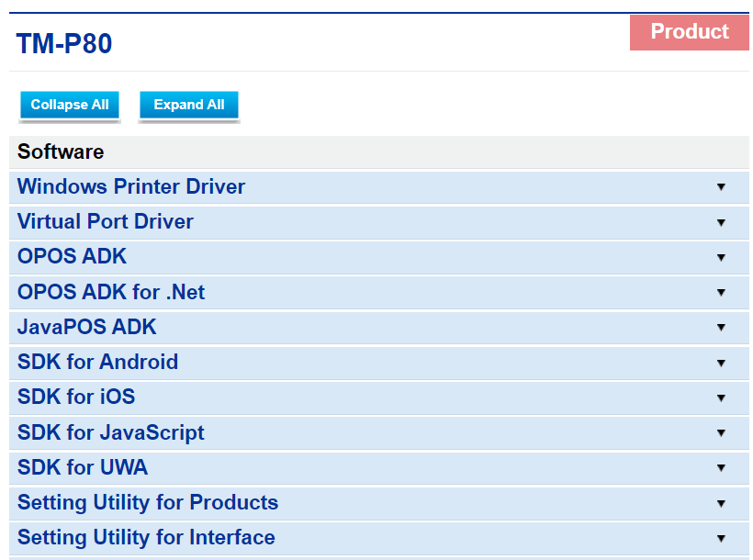The width and height of the screenshot is (753, 560).
Task: Expand the Windows Printer Driver arrow
Action: (721, 187)
